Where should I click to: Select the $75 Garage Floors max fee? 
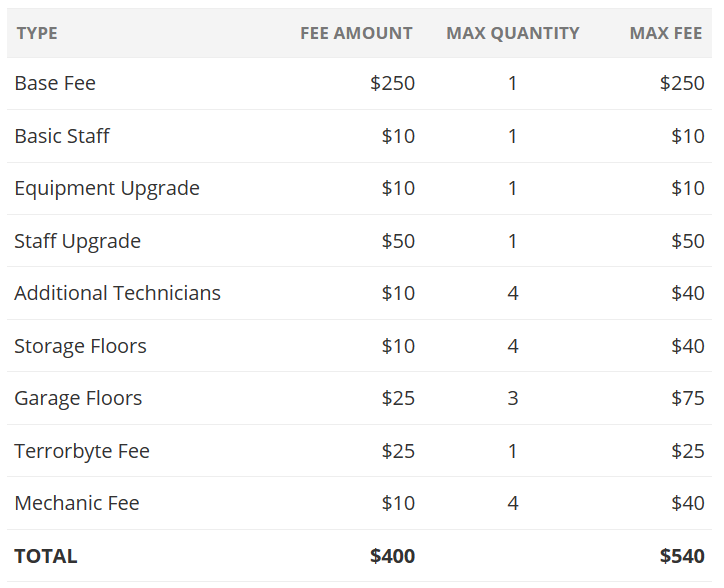688,398
